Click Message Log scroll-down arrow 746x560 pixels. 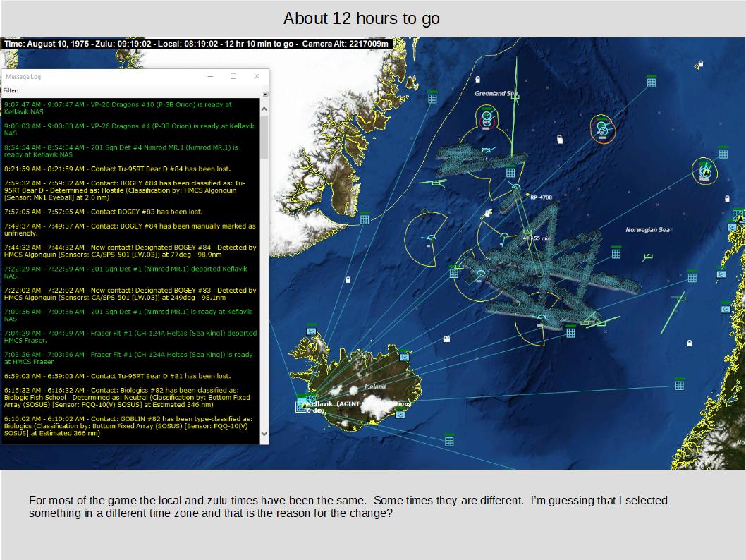pos(264,434)
